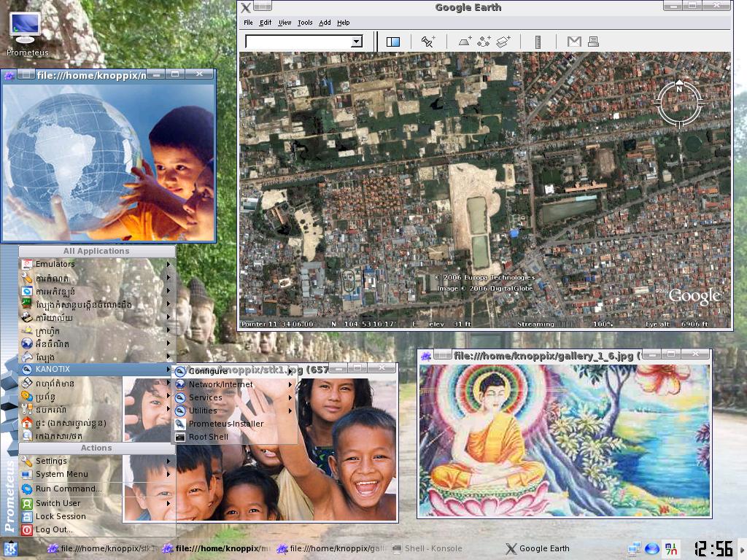This screenshot has width=747, height=560.
Task: Expand the System Menu submenu
Action: click(97, 474)
